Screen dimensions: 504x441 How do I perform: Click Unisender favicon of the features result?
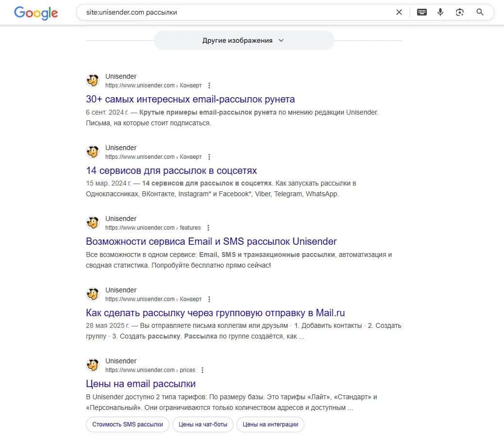(93, 223)
